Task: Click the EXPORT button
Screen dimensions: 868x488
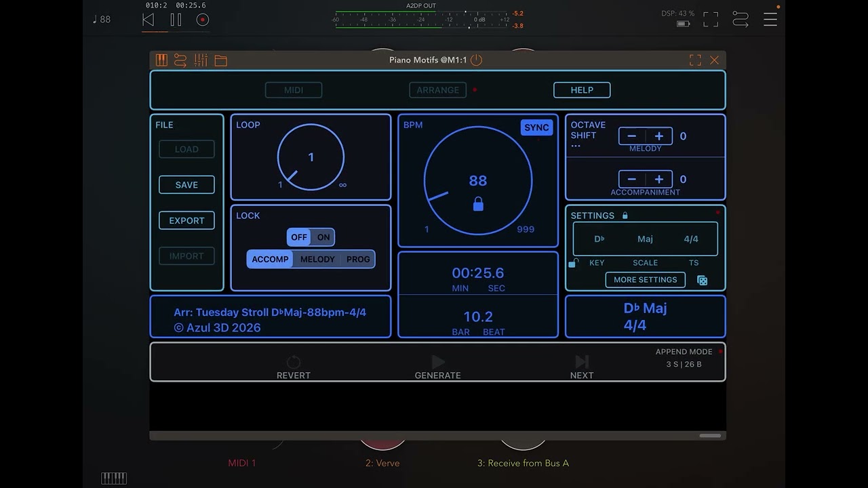Action: pyautogui.click(x=186, y=220)
